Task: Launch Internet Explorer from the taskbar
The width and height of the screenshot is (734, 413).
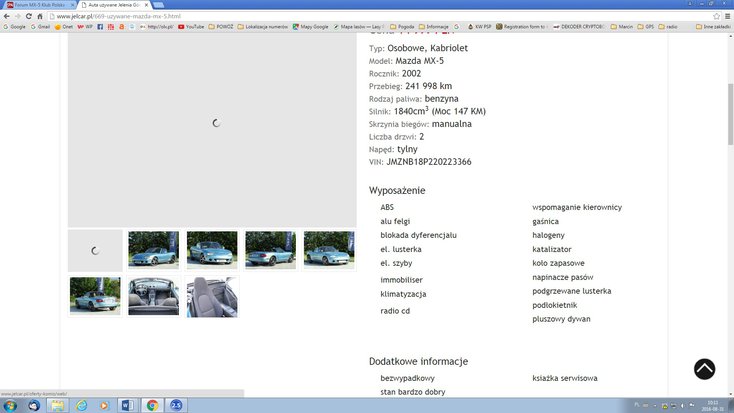Action: [81, 406]
